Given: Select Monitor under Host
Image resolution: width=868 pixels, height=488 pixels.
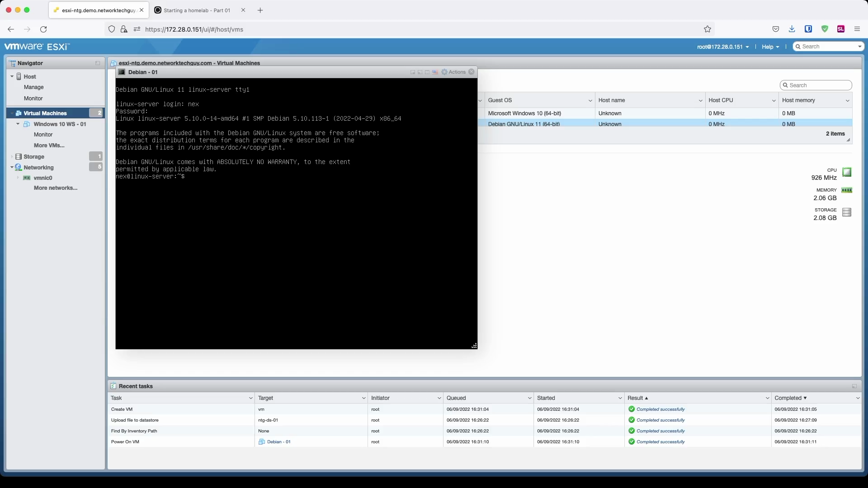Looking at the screenshot, I should tap(33, 98).
